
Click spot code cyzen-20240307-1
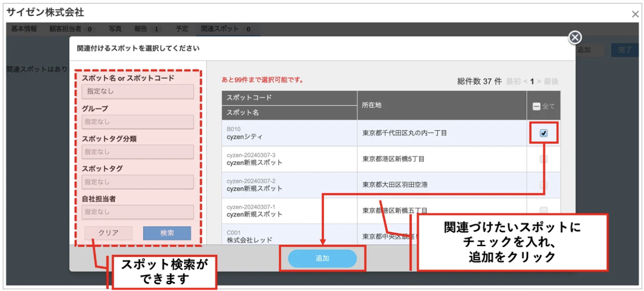(x=251, y=207)
